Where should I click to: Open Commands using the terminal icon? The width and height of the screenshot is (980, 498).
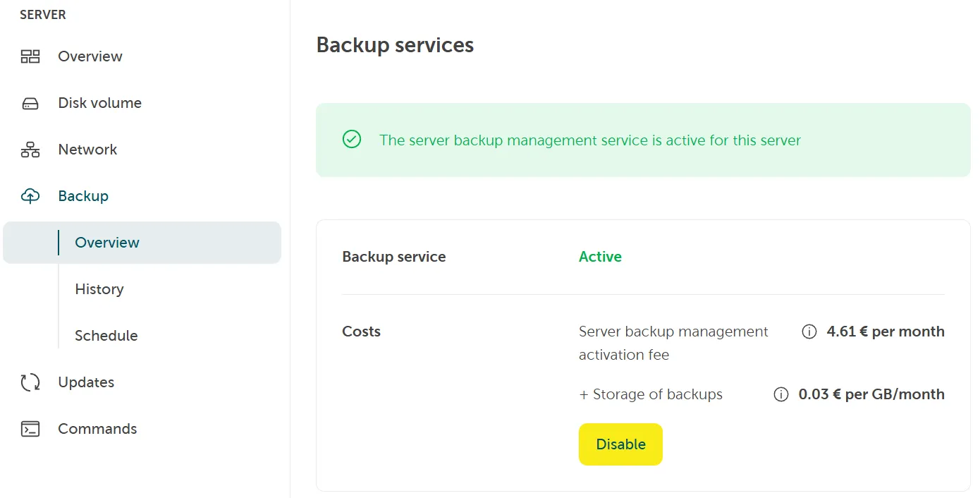pyautogui.click(x=30, y=429)
